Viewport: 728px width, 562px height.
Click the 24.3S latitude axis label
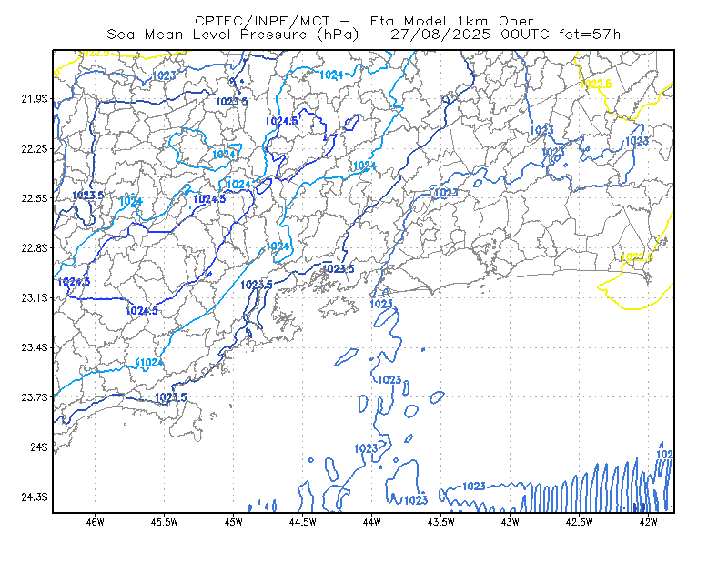point(35,497)
